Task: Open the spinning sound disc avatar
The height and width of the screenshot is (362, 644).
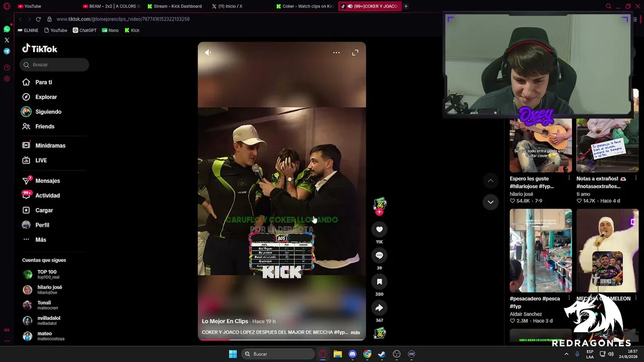Action: [x=380, y=333]
